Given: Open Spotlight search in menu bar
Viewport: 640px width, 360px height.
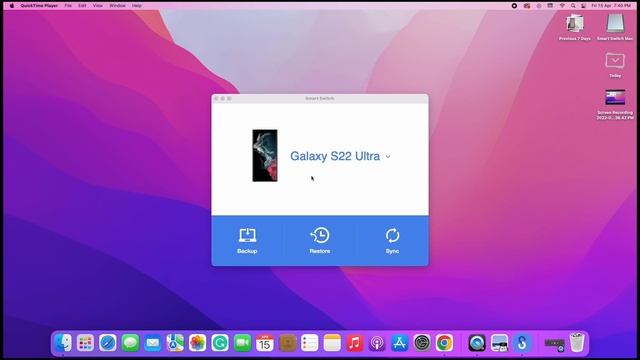Looking at the screenshot, I should 573,6.
